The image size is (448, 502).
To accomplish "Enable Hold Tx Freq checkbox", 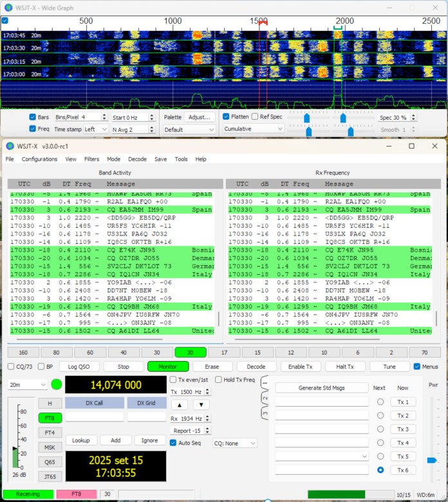I will (218, 380).
